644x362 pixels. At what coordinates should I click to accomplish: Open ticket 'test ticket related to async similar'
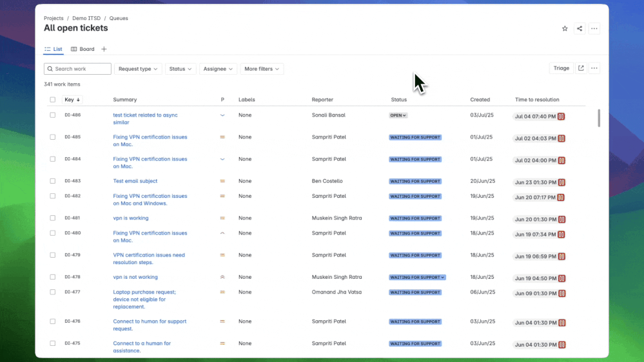pyautogui.click(x=146, y=119)
